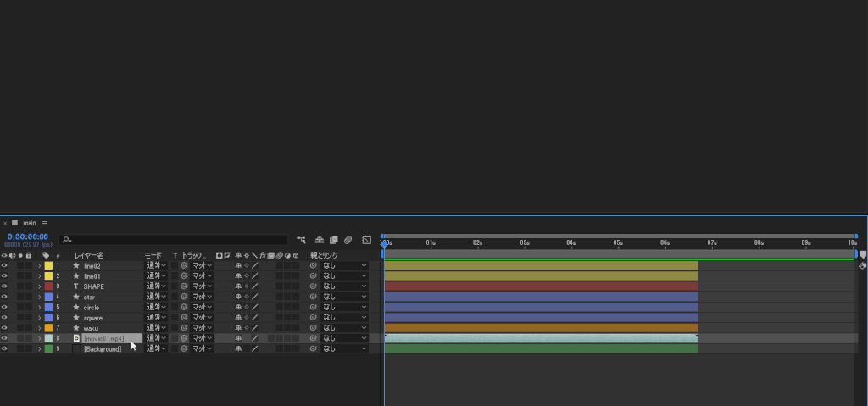The width and height of the screenshot is (868, 406).
Task: Click the レイヤー名 column header
Action: tap(89, 255)
